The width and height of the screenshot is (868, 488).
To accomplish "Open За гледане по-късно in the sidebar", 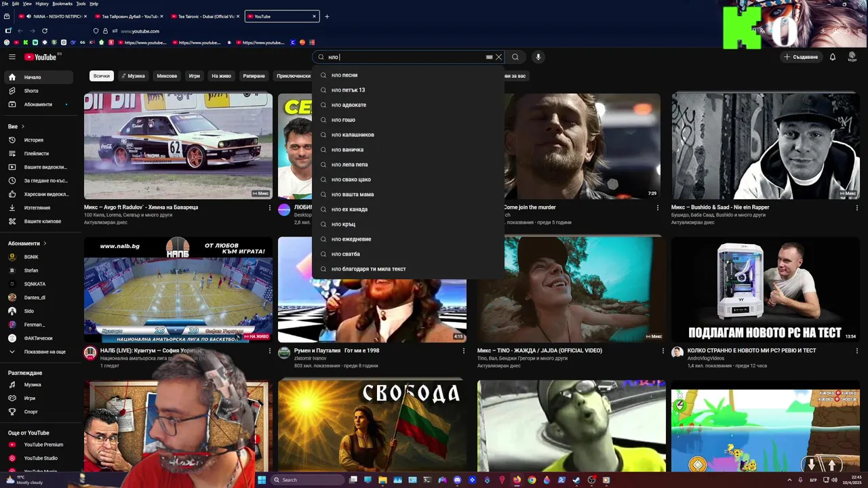I will point(39,181).
